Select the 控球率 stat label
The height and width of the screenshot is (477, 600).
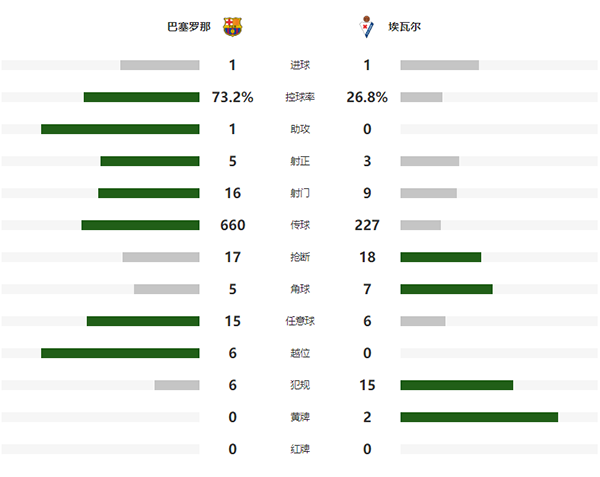(299, 97)
